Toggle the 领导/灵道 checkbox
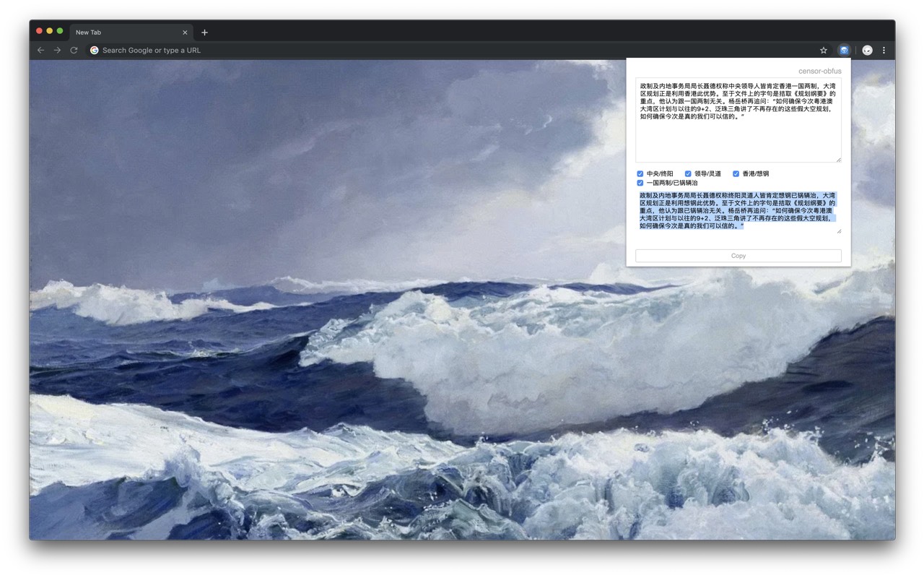 point(688,174)
